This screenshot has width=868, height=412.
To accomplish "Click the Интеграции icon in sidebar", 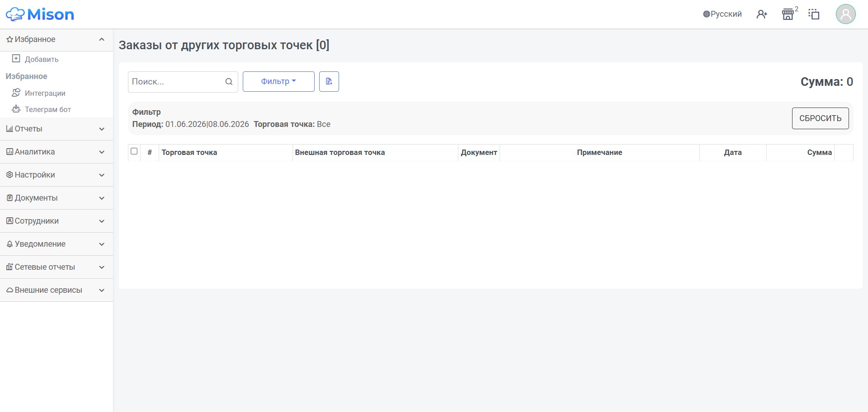I will click(x=16, y=93).
